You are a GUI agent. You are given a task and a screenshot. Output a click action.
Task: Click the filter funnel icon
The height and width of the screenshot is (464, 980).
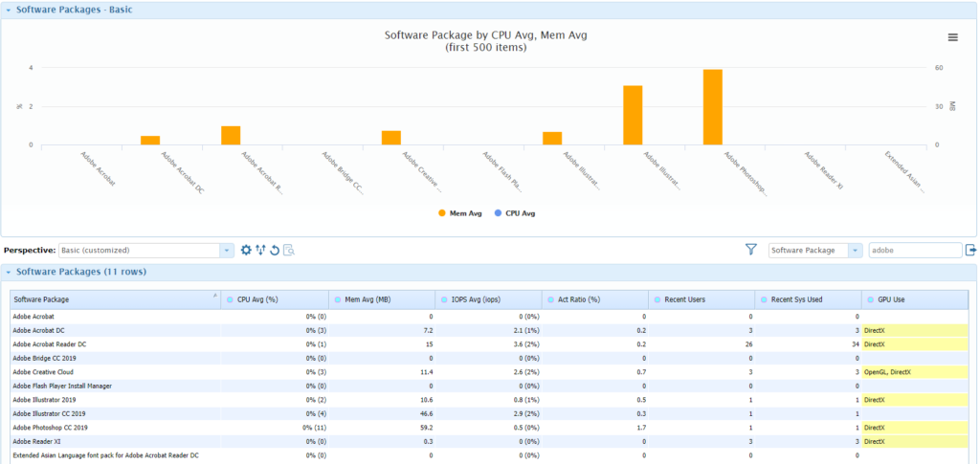[751, 250]
